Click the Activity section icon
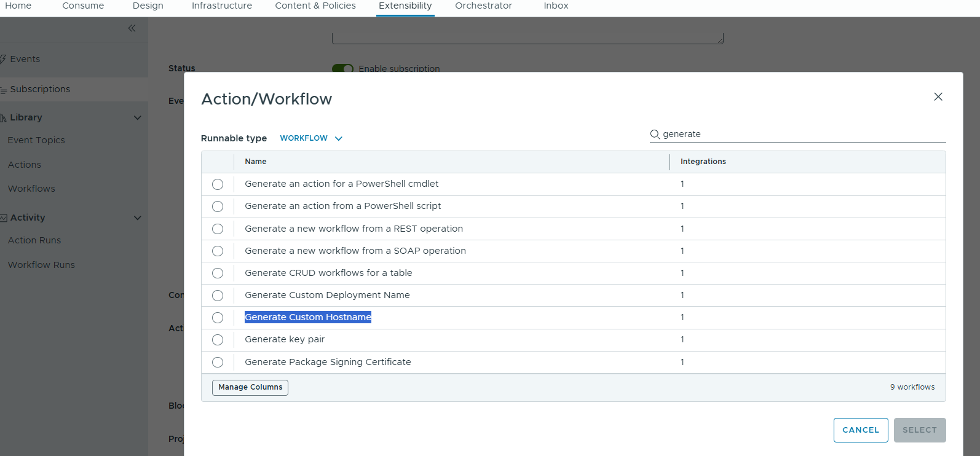Viewport: 980px width, 456px height. pyautogui.click(x=4, y=218)
